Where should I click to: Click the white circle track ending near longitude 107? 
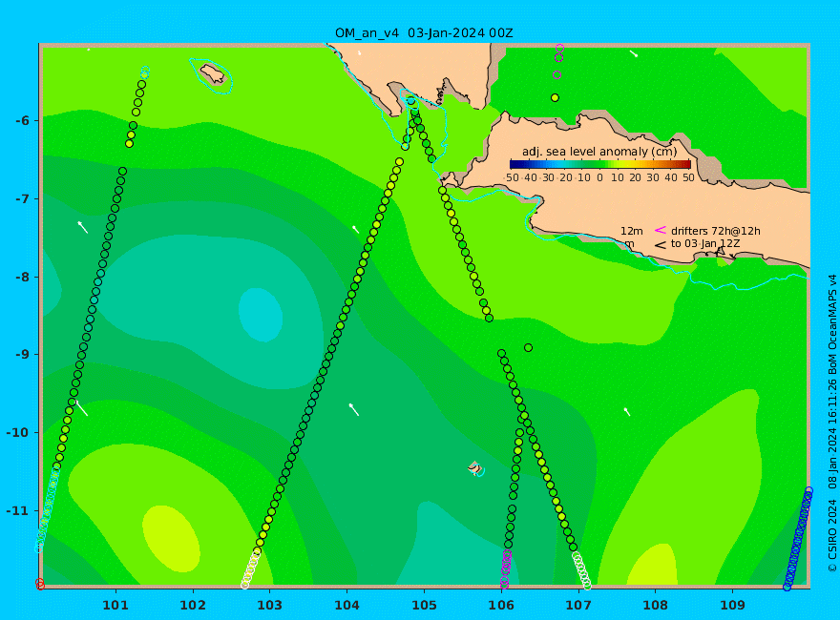(x=581, y=570)
